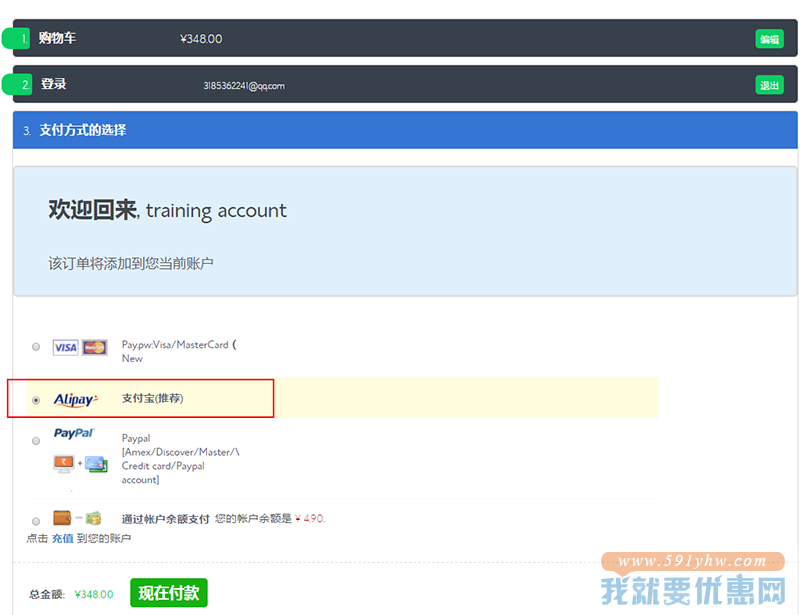The height and width of the screenshot is (615, 800).
Task: Click the 现在付款 pay now button
Action: click(x=169, y=593)
